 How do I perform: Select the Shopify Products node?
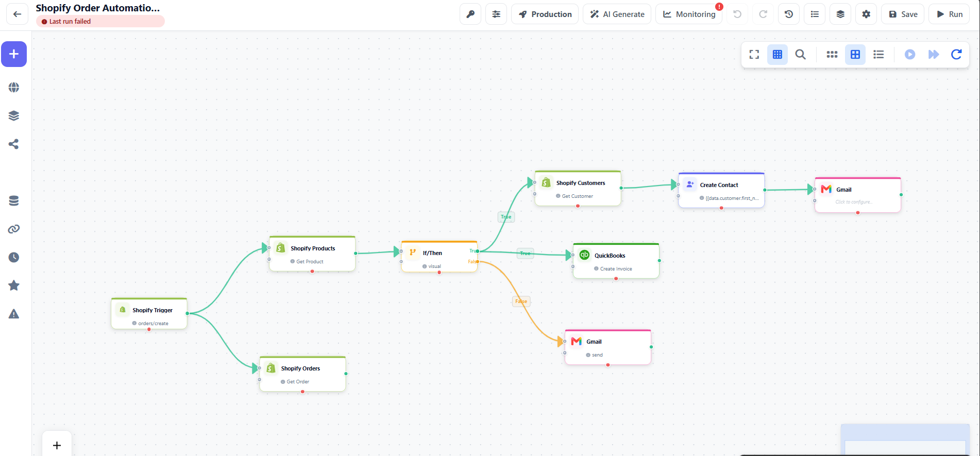click(312, 254)
